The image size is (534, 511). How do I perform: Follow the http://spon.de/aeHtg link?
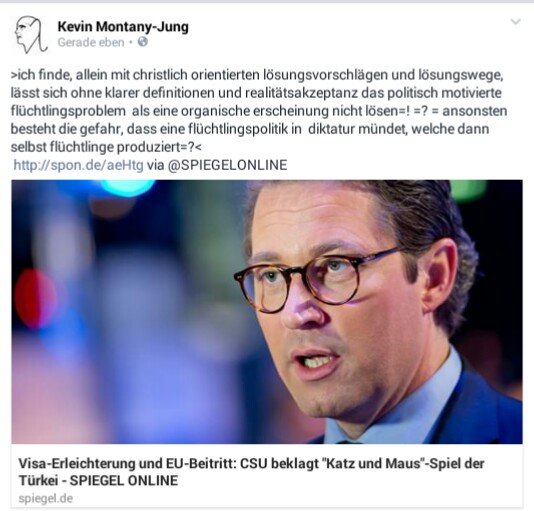pyautogui.click(x=78, y=165)
